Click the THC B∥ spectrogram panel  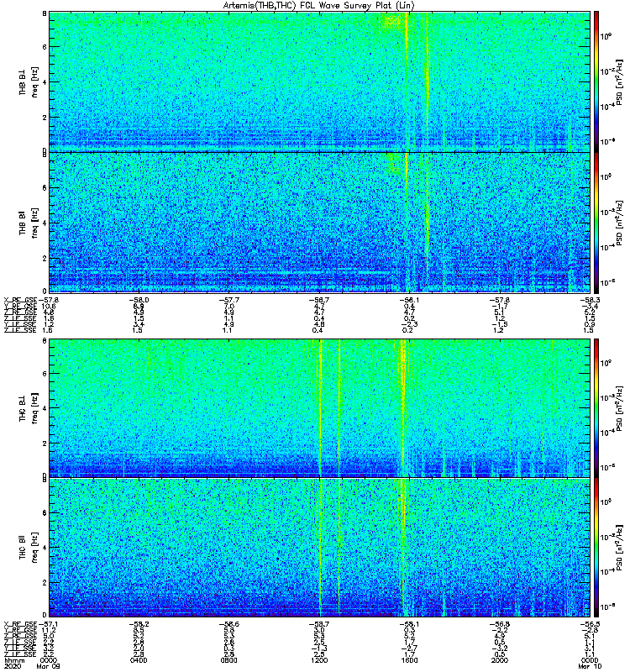point(319,548)
